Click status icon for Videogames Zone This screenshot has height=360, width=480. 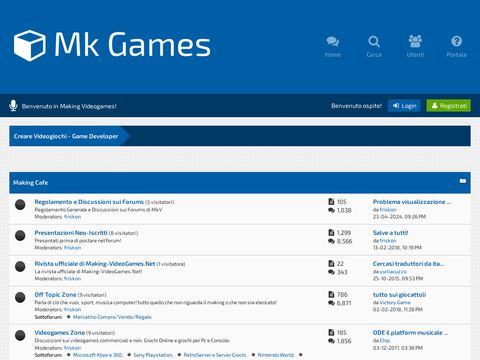point(20,335)
